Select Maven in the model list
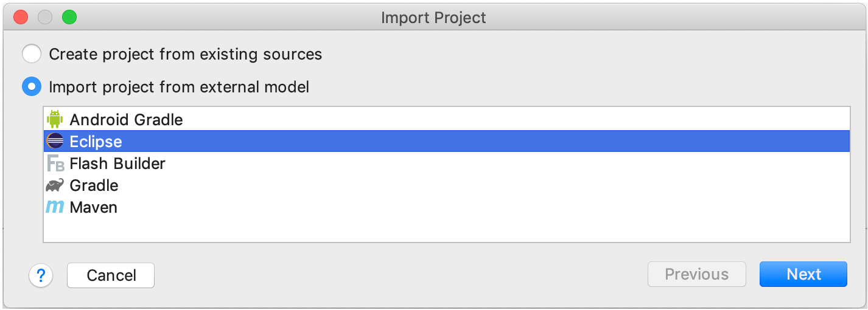Viewport: 868px width, 310px height. click(447, 207)
